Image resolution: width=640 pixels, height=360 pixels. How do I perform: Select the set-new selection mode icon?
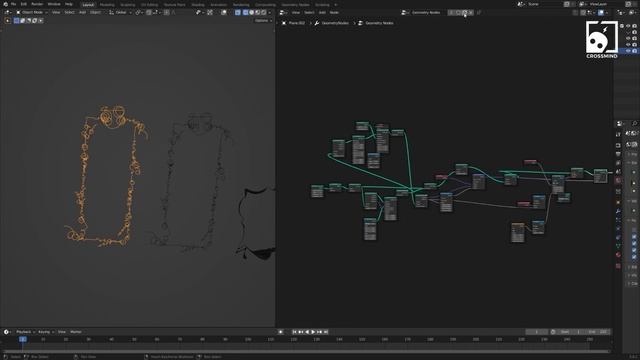coord(17,20)
